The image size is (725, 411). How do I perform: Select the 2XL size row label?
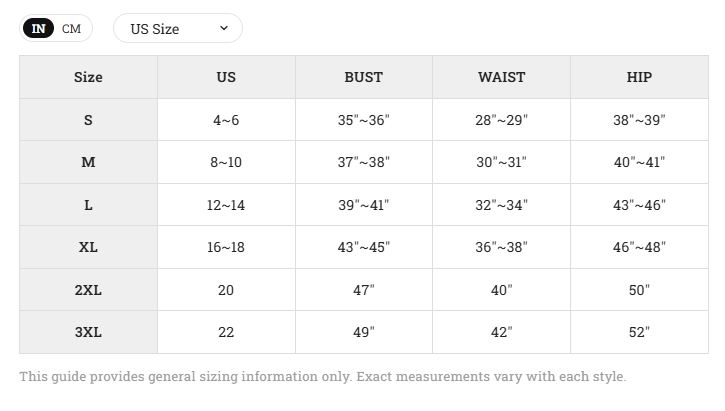coord(88,290)
